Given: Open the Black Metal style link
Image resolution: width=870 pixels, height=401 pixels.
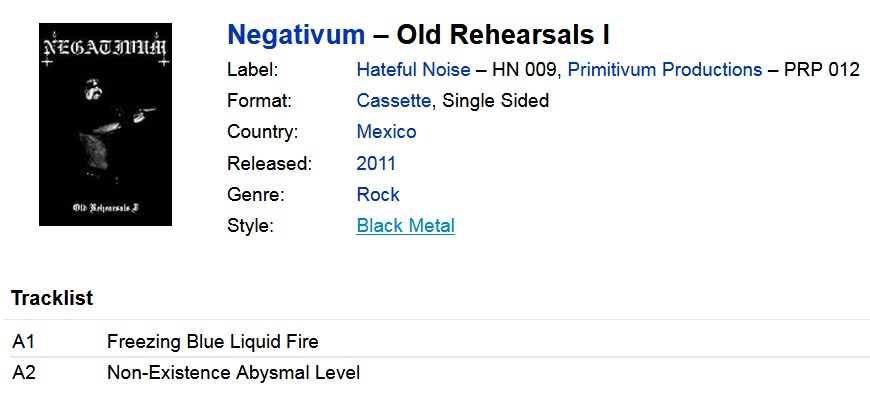Looking at the screenshot, I should [x=406, y=226].
